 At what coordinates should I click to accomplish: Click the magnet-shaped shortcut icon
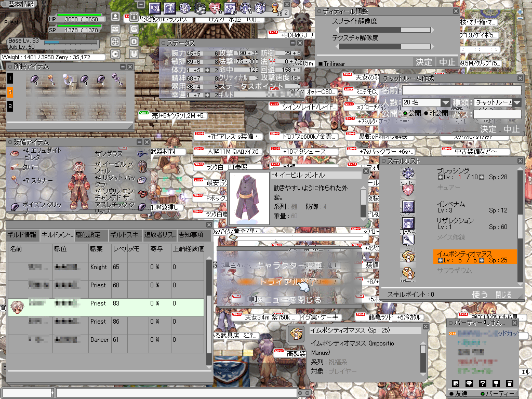(134, 54)
